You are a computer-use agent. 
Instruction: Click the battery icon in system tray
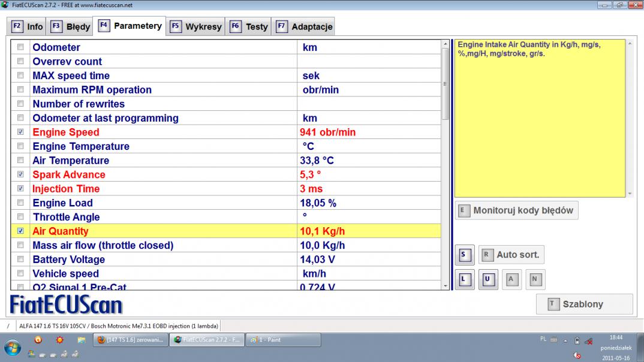576,341
